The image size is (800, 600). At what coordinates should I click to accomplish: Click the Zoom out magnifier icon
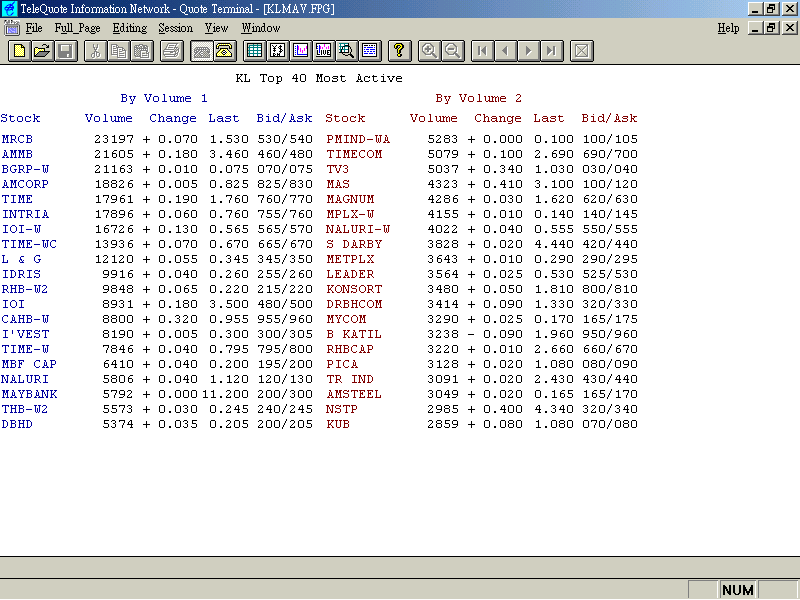point(453,51)
